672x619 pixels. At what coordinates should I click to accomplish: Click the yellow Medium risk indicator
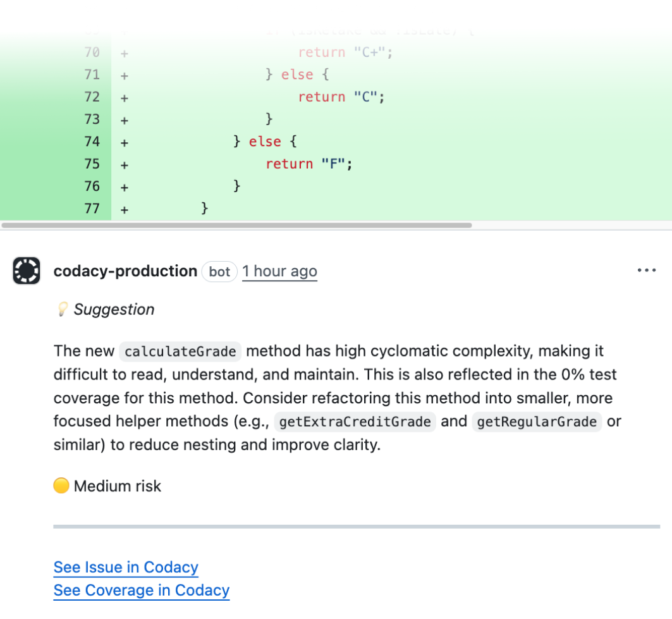(61, 486)
